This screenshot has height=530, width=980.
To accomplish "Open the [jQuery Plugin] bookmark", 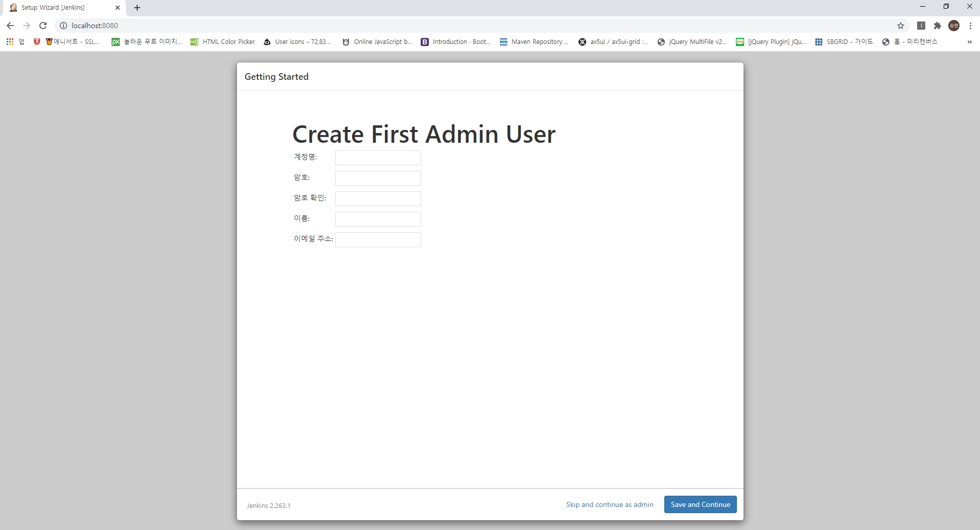I will click(771, 42).
